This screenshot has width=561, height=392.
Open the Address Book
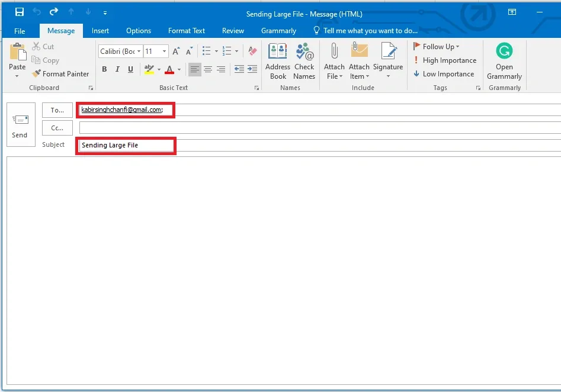click(x=278, y=62)
